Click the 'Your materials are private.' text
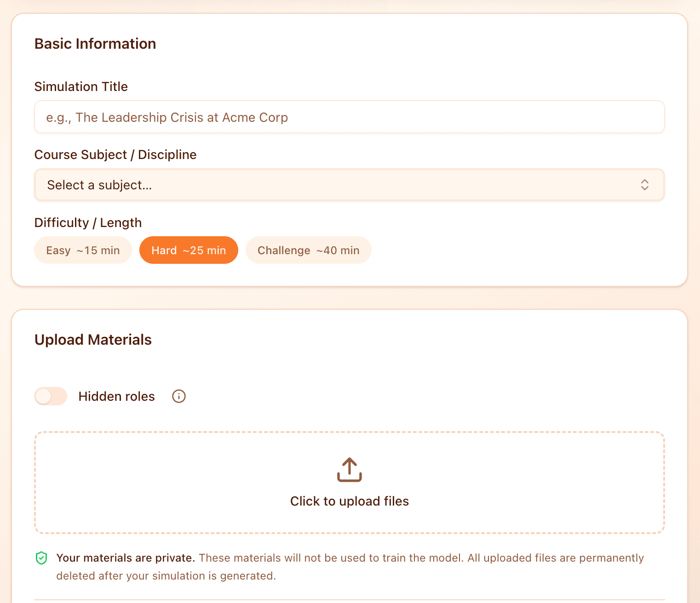This screenshot has width=700, height=603. click(x=126, y=558)
